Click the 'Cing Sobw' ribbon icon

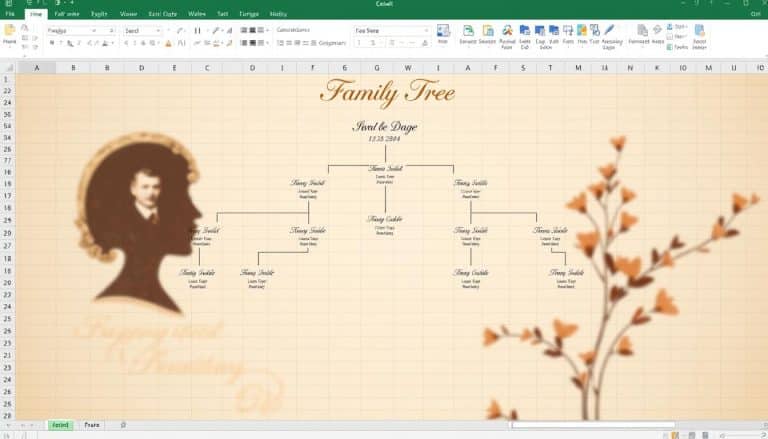[540, 31]
